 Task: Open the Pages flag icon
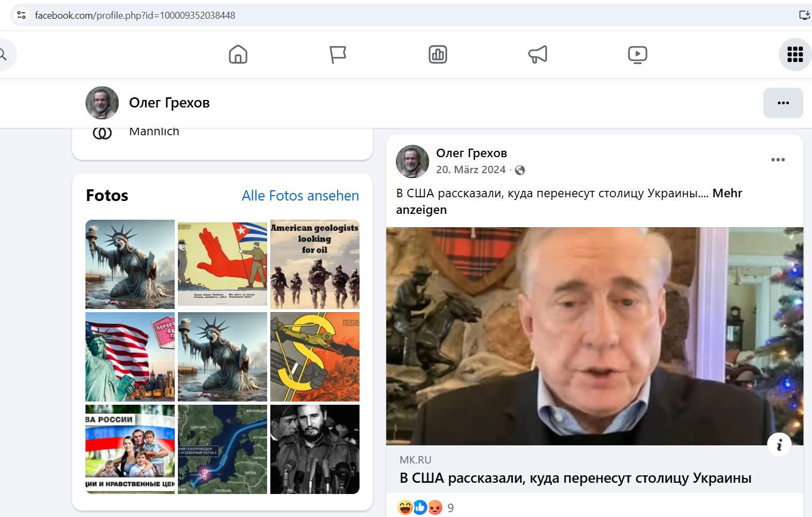click(338, 55)
